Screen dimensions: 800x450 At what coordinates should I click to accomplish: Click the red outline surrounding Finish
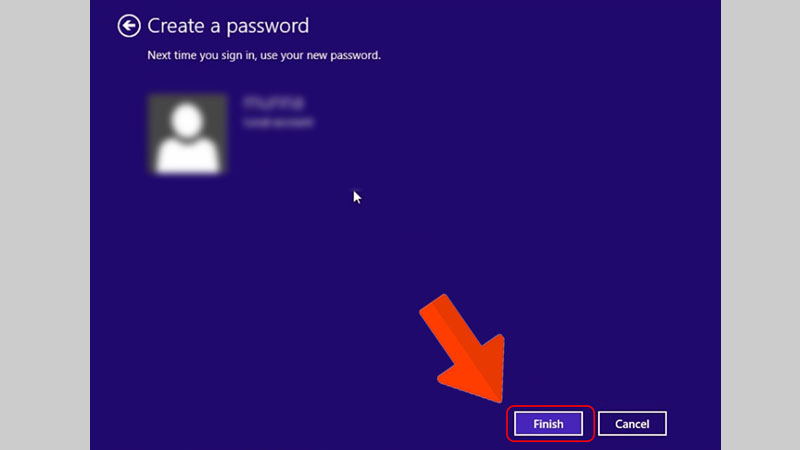pyautogui.click(x=550, y=407)
